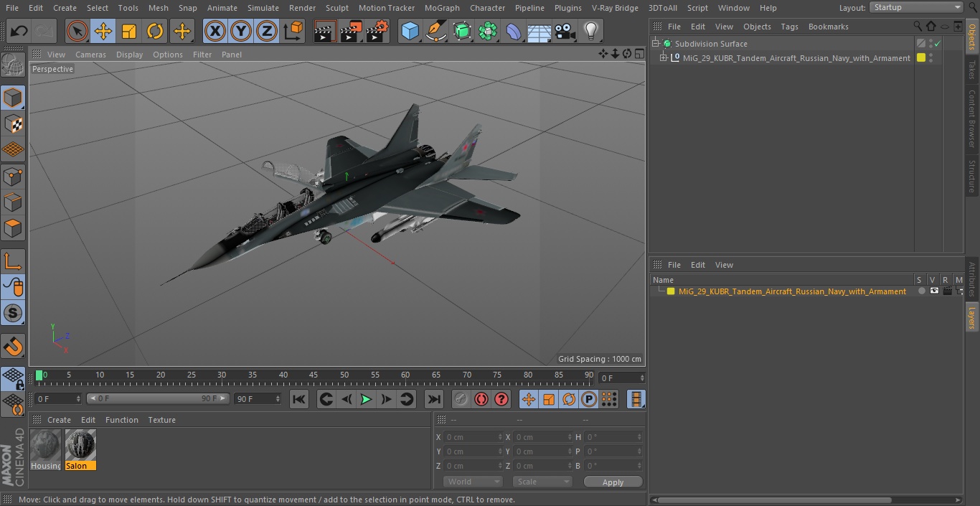Open material manager Texture menu
The width and height of the screenshot is (980, 506).
coord(161,420)
